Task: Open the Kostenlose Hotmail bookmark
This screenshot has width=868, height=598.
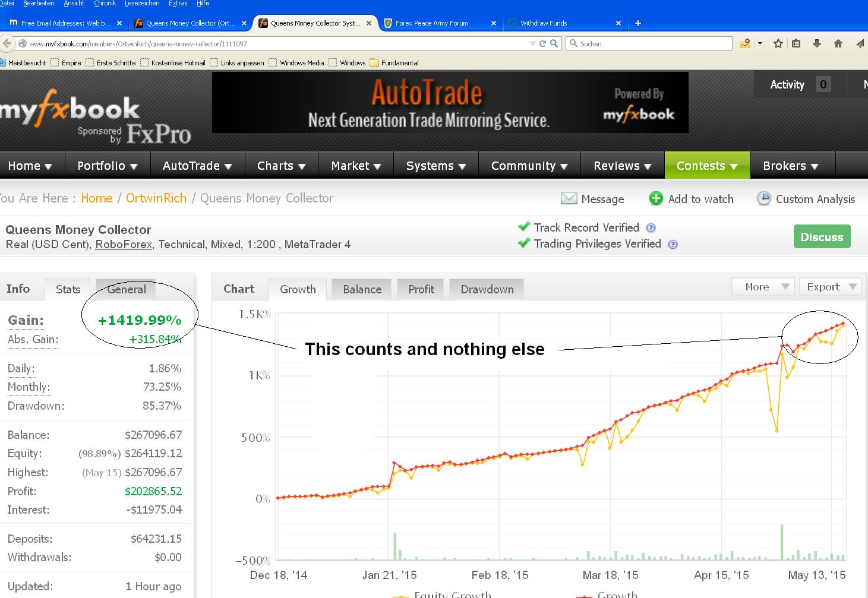Action: coord(173,63)
